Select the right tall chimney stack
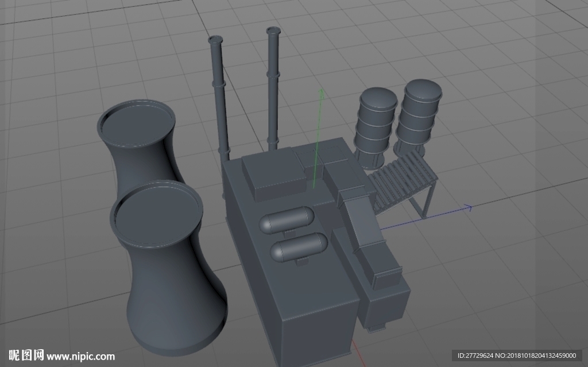 (273, 88)
